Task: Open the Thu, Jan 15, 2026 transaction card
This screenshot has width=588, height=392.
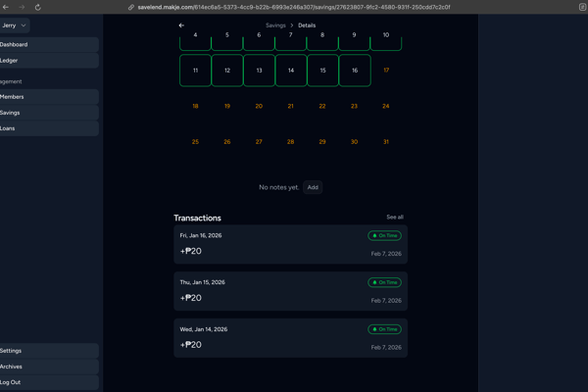Action: coord(290,291)
